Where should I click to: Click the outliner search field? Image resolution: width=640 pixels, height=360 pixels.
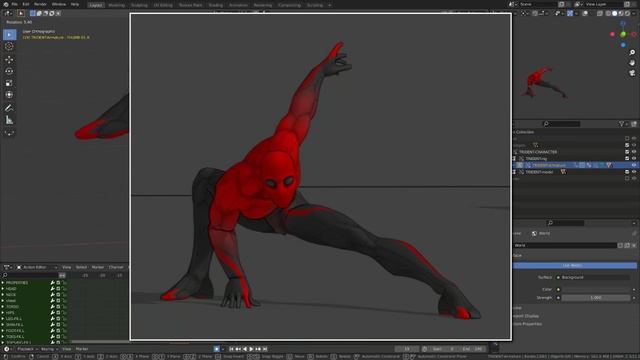[x=561, y=124]
